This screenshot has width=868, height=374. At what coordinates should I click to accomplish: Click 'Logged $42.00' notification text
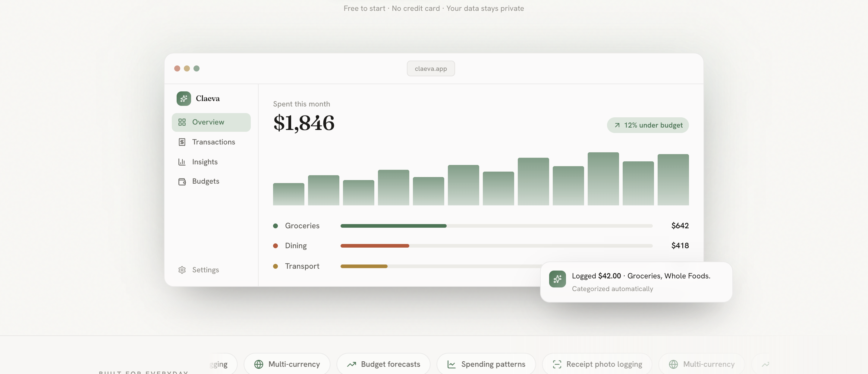[596, 276]
